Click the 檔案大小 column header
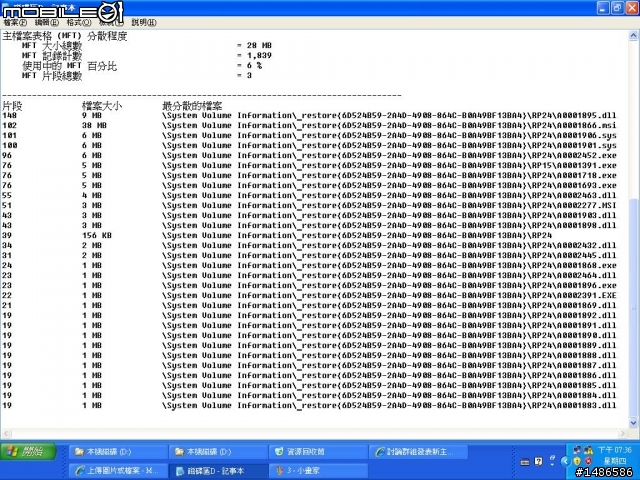 [102, 106]
